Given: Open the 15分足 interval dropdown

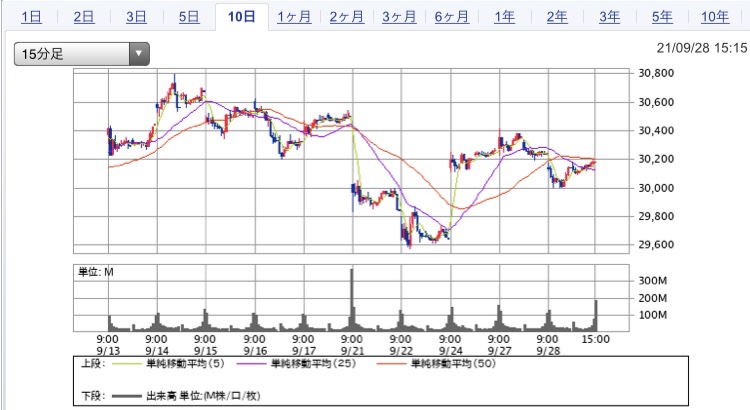Looking at the screenshot, I should [82, 54].
